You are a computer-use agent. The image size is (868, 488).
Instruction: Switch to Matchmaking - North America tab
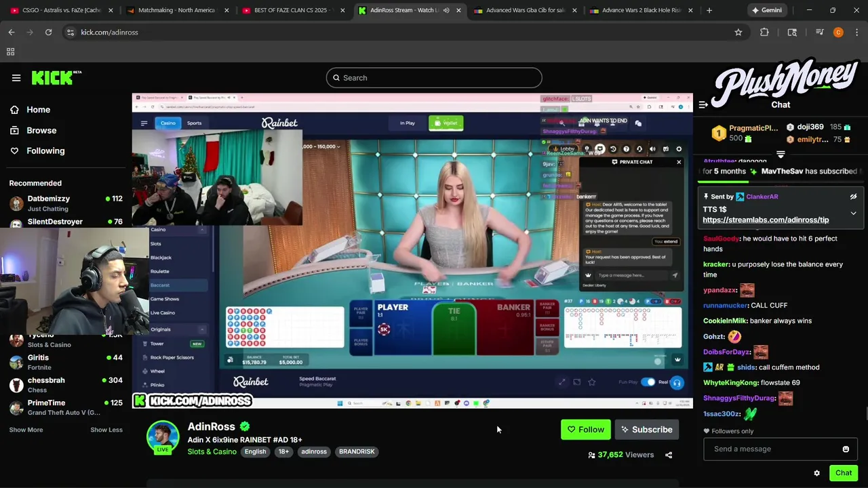tap(176, 10)
